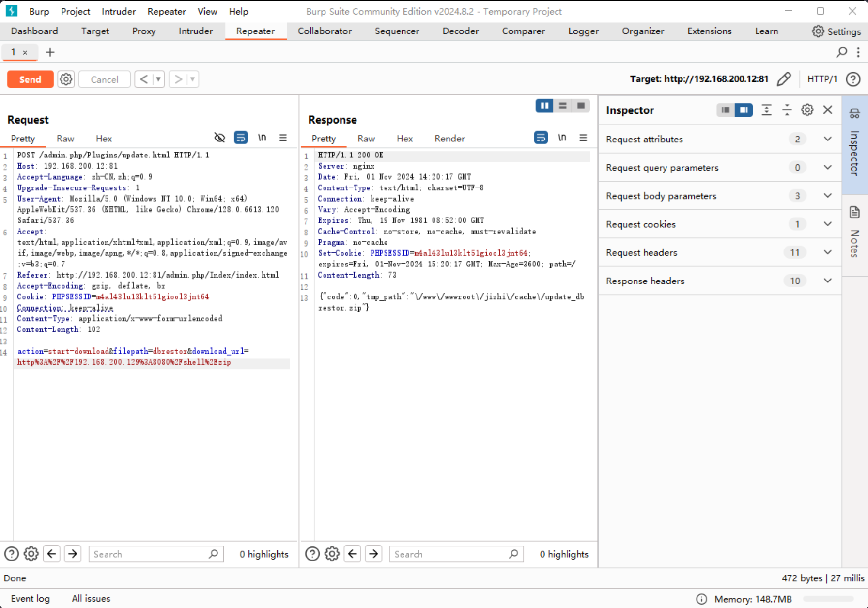Expand all Inspector sections
This screenshot has height=608, width=868.
click(x=767, y=110)
